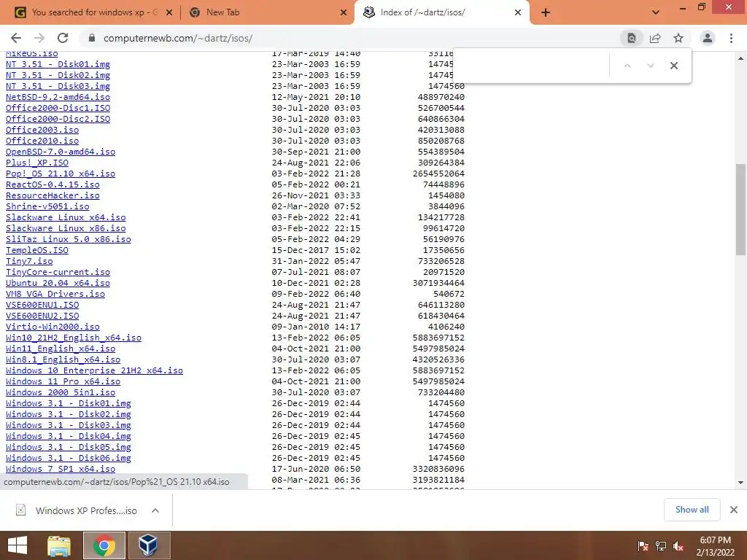
Task: Click the find-in-page text field
Action: 532,66
